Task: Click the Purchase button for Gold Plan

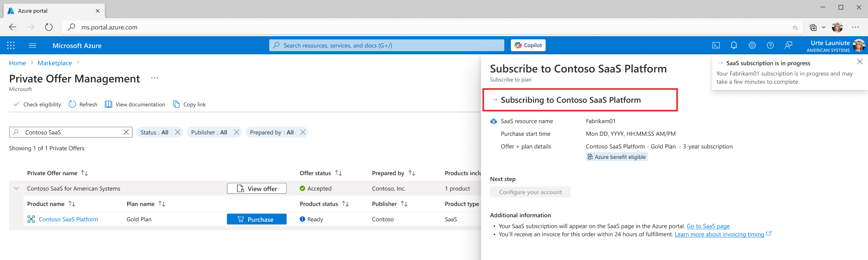Action: 257,219
